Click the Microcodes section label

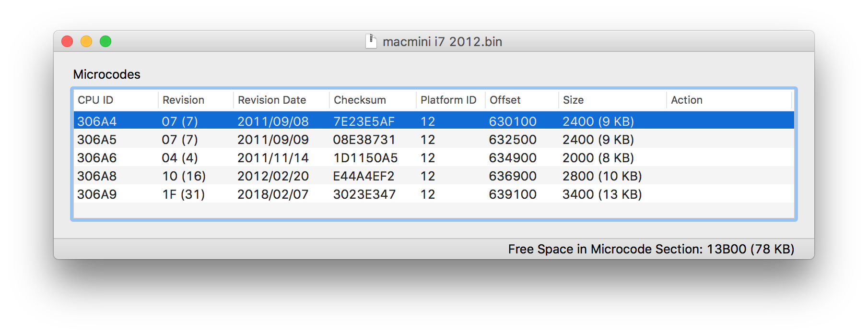point(106,74)
